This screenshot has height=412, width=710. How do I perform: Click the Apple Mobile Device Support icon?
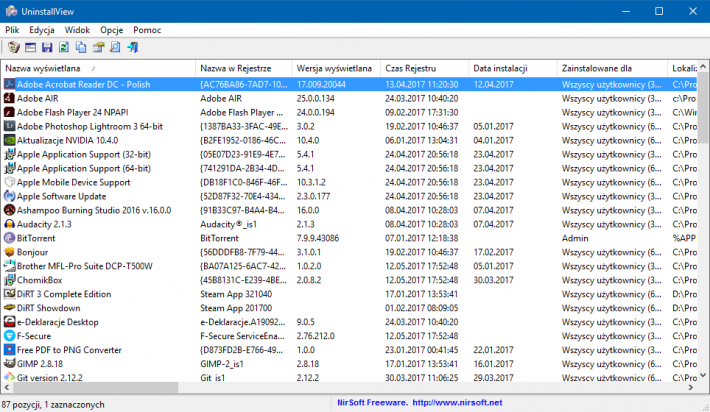[x=9, y=182]
